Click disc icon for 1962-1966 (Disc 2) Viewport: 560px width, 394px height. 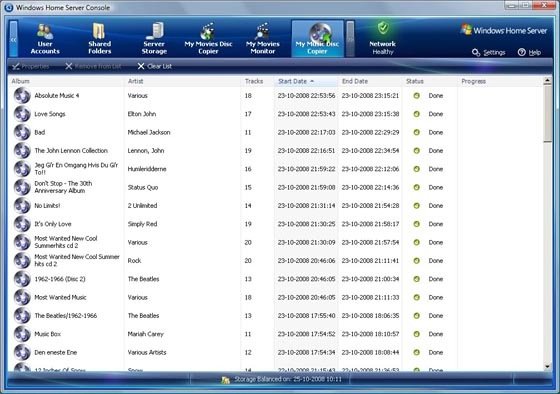tap(22, 279)
